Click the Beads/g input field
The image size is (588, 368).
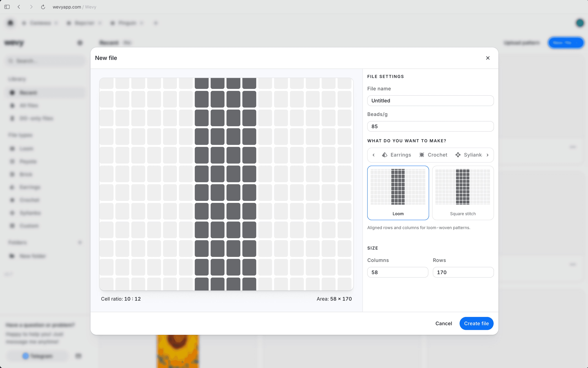point(430,126)
